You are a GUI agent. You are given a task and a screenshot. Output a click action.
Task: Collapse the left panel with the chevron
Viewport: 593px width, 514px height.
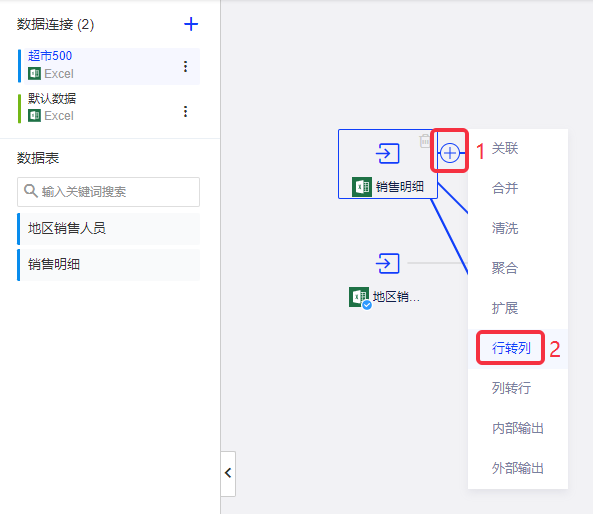click(x=228, y=473)
